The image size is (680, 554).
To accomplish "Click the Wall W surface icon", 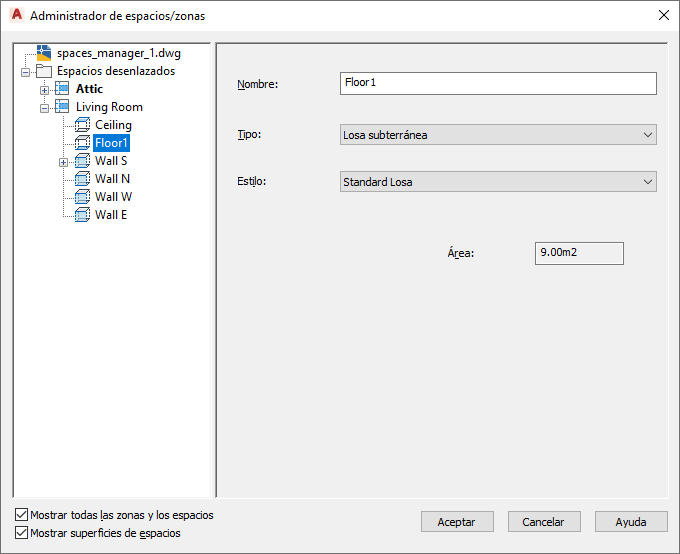I will pos(82,197).
